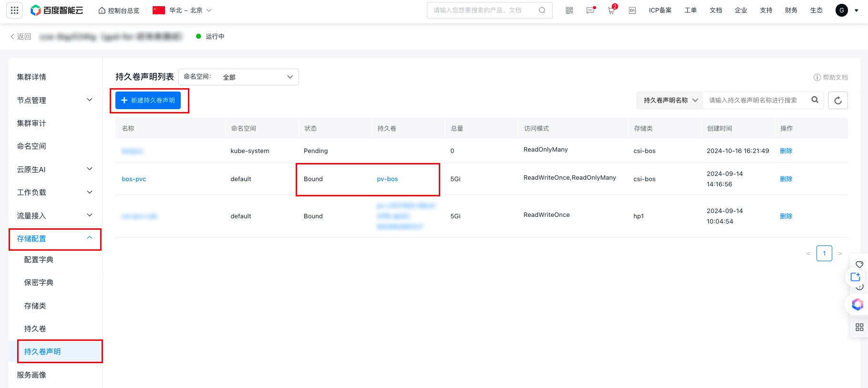This screenshot has height=388, width=868.
Task: Open the messages notification icon
Action: [590, 10]
